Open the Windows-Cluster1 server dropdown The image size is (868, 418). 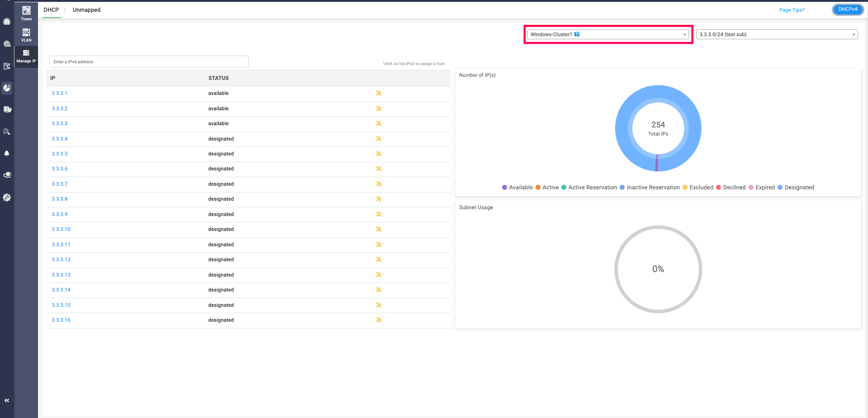[608, 34]
